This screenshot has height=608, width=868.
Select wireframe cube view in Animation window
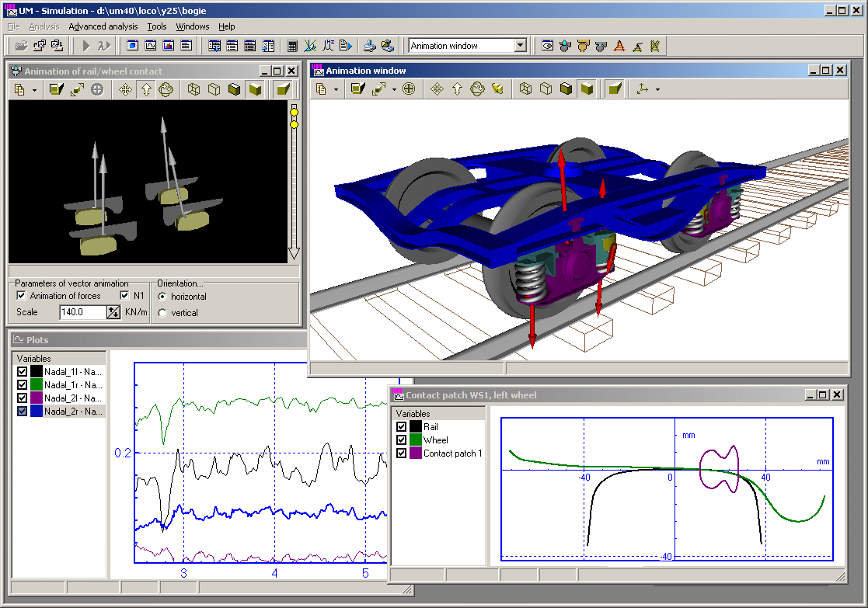[x=526, y=89]
